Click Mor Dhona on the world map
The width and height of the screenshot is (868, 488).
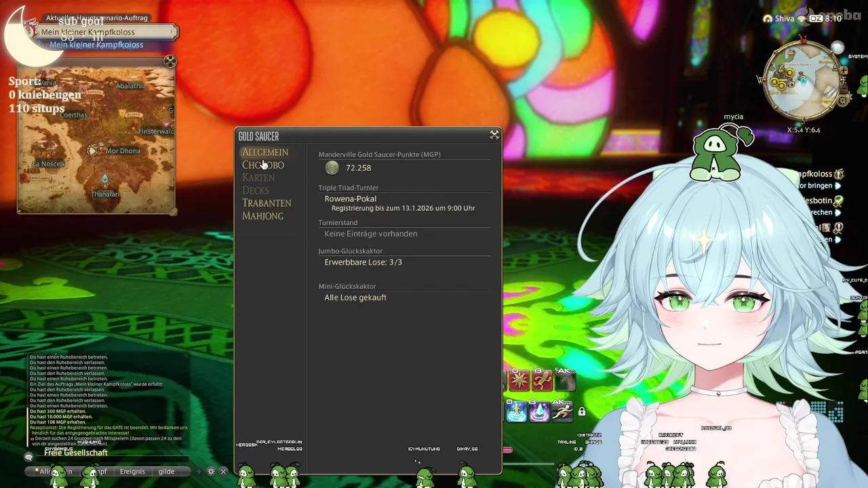tap(123, 151)
